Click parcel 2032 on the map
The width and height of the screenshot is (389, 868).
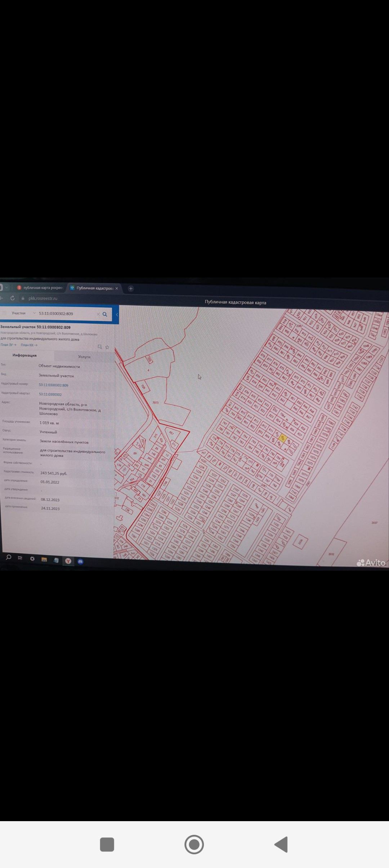pyautogui.click(x=331, y=554)
